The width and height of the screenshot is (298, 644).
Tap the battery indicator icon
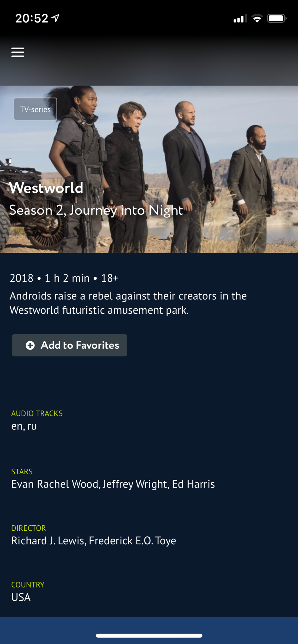[x=276, y=18]
